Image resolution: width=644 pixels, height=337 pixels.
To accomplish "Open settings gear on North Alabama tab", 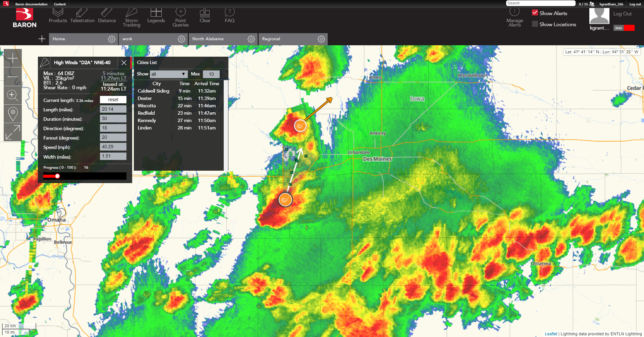I will point(251,39).
